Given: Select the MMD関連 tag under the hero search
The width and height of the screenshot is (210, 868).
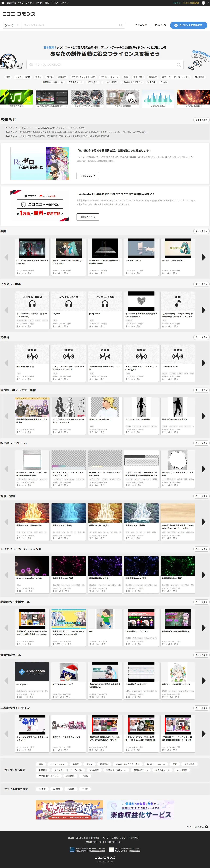Looking at the screenshot, I should [199, 77].
